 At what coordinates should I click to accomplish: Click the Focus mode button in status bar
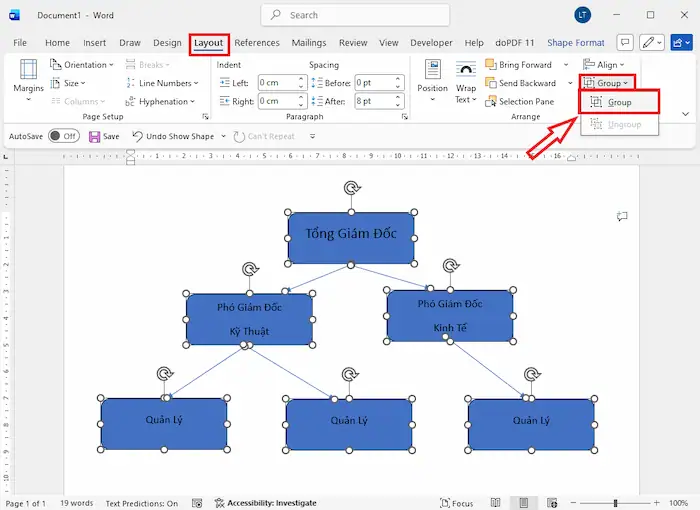point(456,503)
